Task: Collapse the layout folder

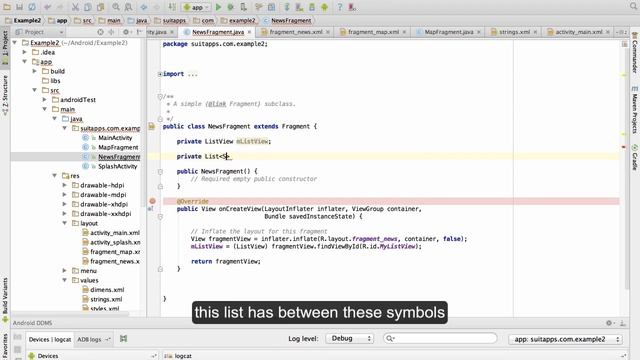Action: click(x=64, y=223)
